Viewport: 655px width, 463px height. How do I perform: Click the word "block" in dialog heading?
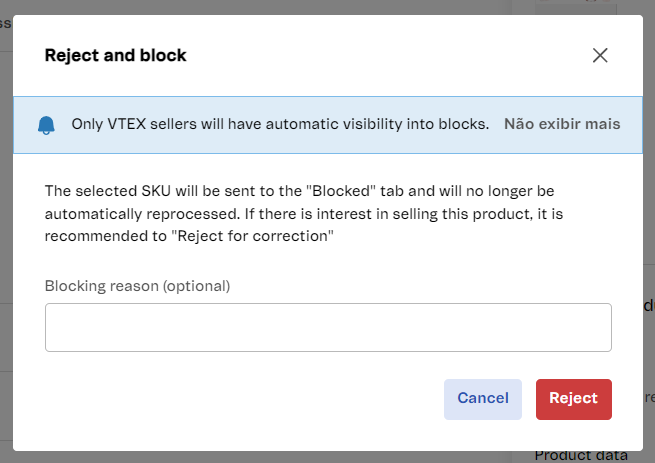(x=164, y=55)
